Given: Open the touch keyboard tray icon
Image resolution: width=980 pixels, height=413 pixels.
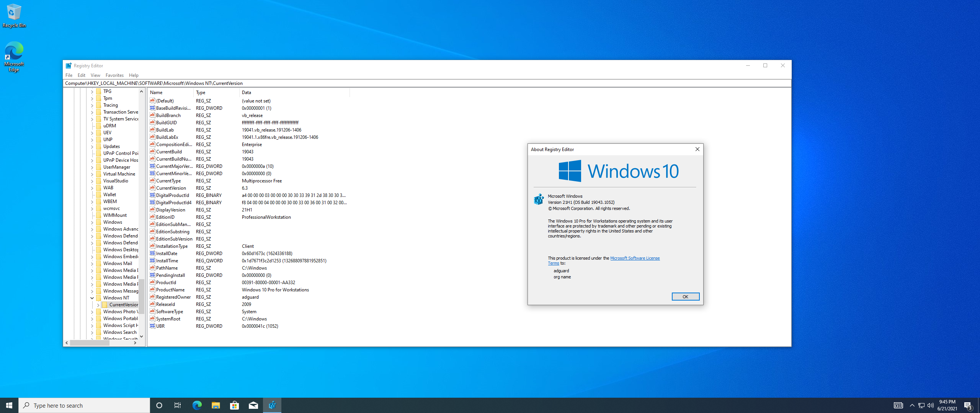Looking at the screenshot, I should point(898,405).
